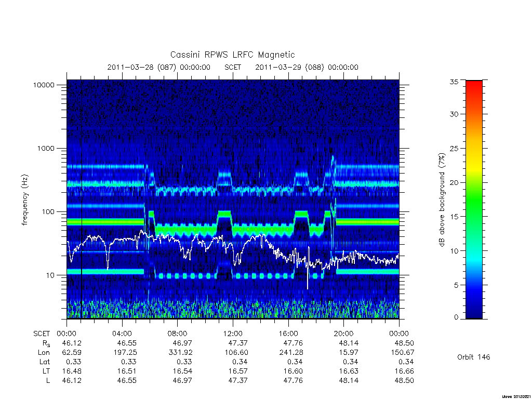
Task: Click the "LT" row label
Action: [46, 371]
